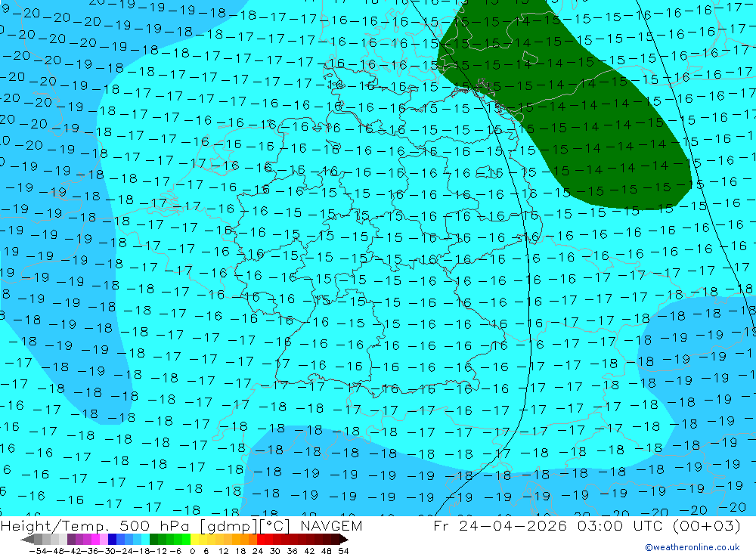Select the cyan swatch in color scale
The width and height of the screenshot is (756, 554).
coord(145,539)
